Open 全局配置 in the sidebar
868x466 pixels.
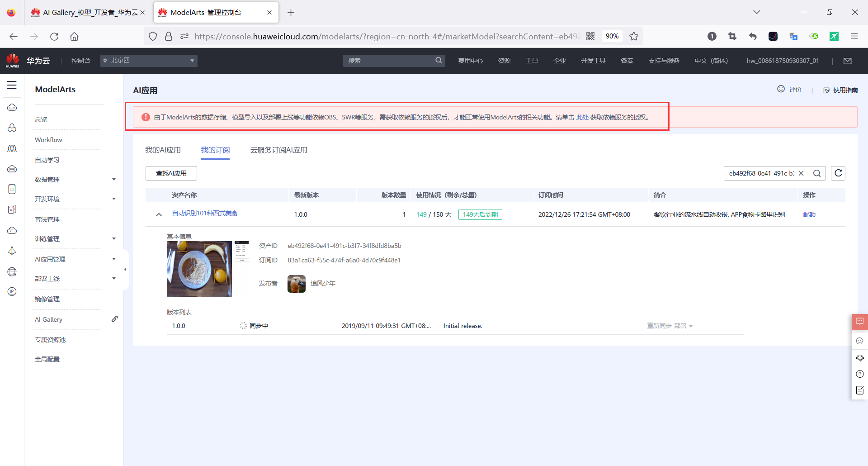(x=47, y=359)
